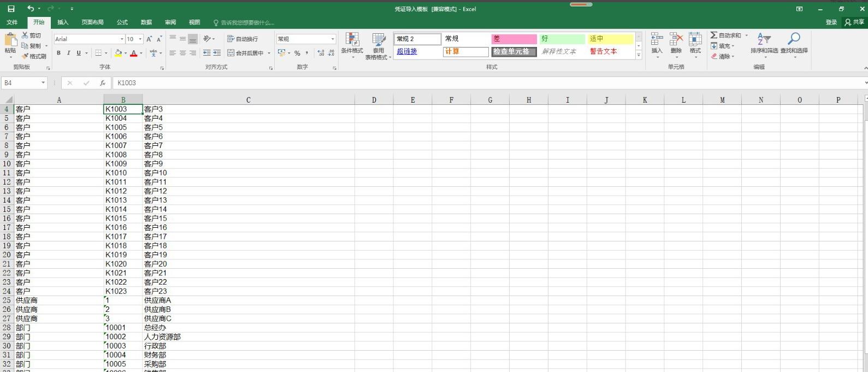Viewport: 868px width, 372px height.
Task: Toggle Underline formatting
Action: coord(79,53)
